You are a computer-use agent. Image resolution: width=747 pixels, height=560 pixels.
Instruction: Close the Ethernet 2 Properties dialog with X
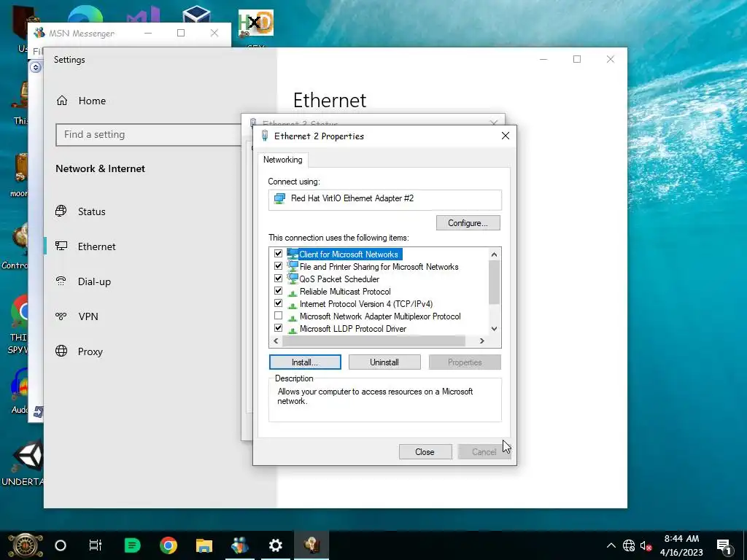tap(506, 136)
